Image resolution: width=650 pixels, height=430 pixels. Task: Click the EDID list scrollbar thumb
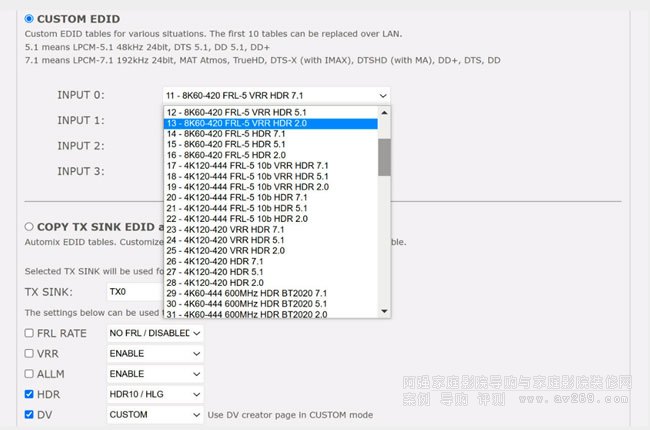(x=384, y=156)
